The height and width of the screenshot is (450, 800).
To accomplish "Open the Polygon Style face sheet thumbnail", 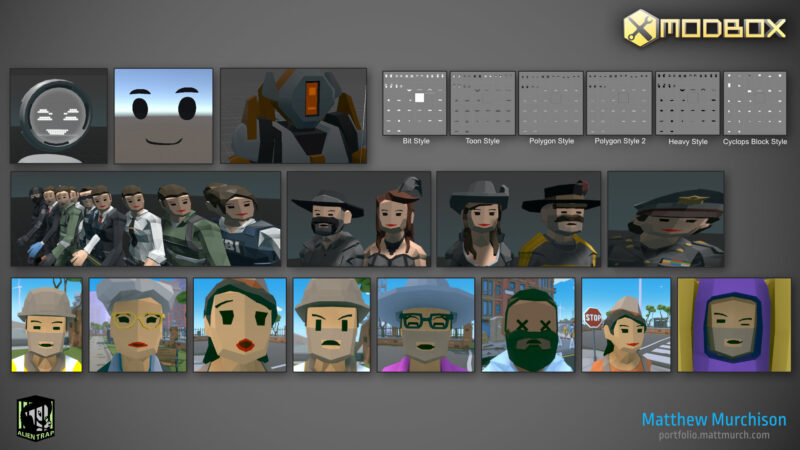I will click(551, 103).
